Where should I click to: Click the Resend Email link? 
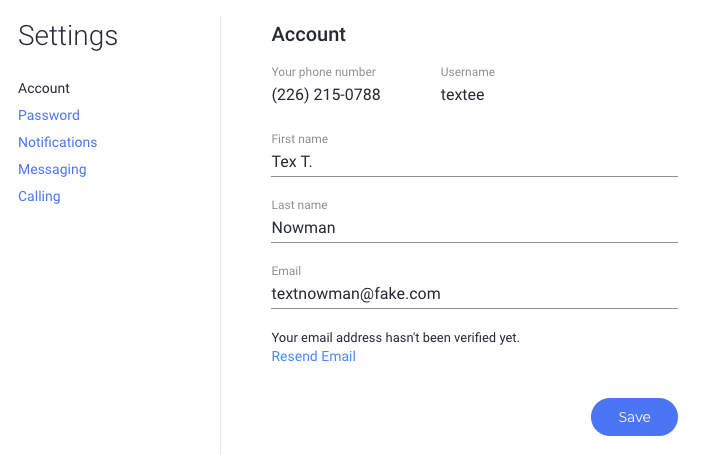point(313,356)
